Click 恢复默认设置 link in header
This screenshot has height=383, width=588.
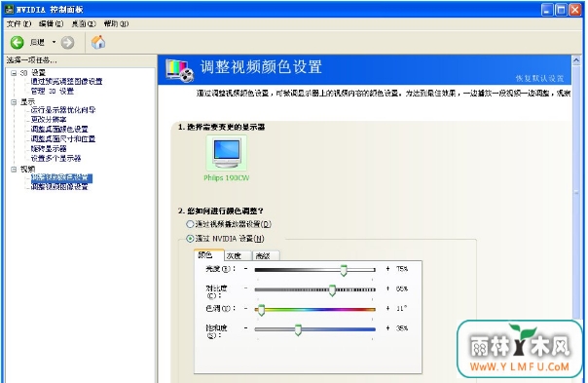click(x=539, y=78)
